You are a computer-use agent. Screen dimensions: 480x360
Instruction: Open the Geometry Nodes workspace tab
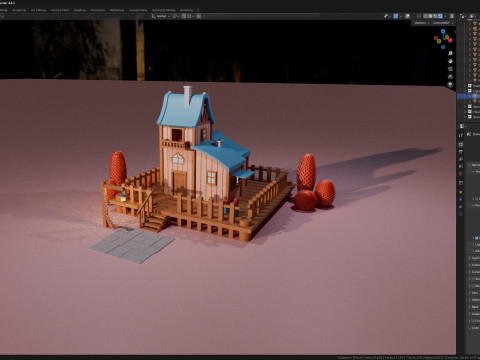tap(163, 10)
